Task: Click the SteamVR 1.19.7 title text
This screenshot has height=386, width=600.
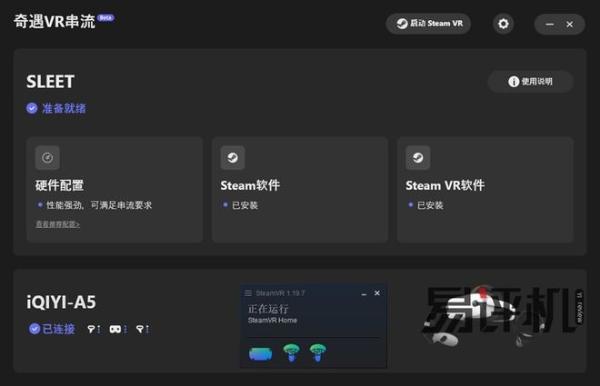Action: pyautogui.click(x=280, y=293)
